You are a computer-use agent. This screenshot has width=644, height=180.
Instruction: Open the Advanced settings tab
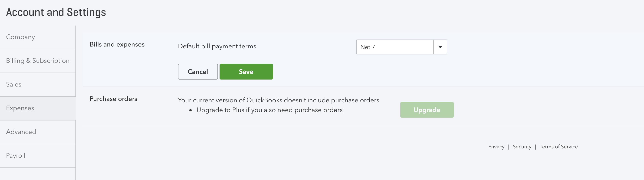[21, 132]
